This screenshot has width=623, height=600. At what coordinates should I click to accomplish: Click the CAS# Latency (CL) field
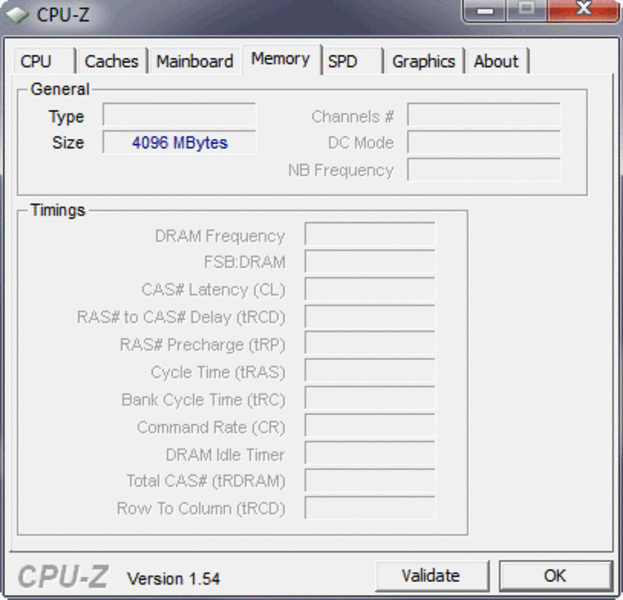click(x=370, y=289)
